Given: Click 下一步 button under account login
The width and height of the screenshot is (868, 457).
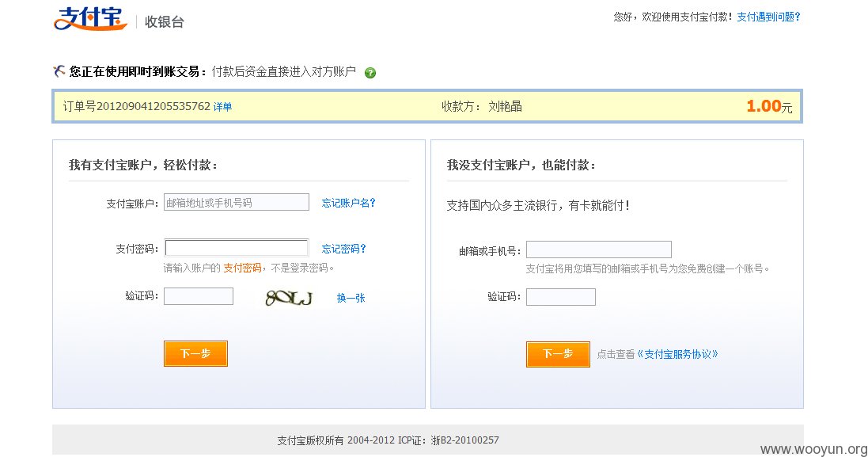Looking at the screenshot, I should [x=196, y=353].
